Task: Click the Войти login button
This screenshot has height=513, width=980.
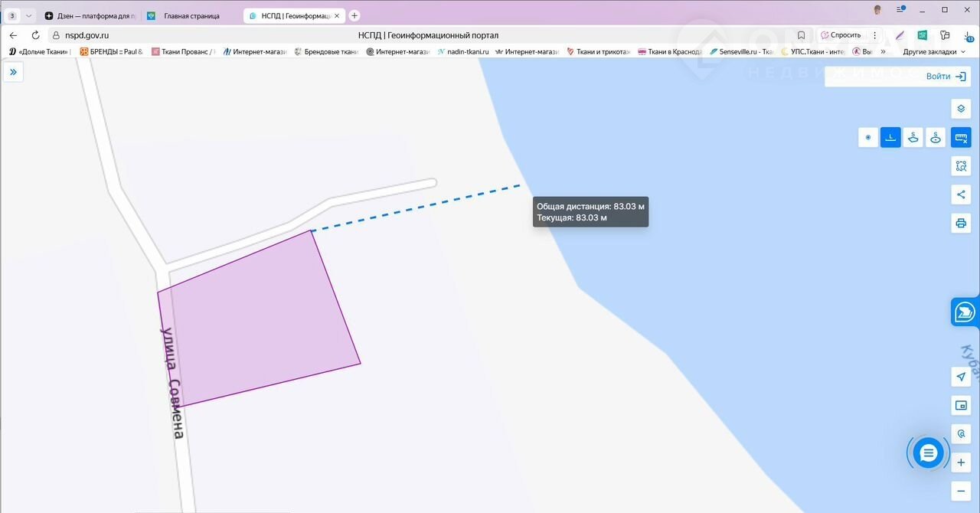Action: tap(946, 77)
